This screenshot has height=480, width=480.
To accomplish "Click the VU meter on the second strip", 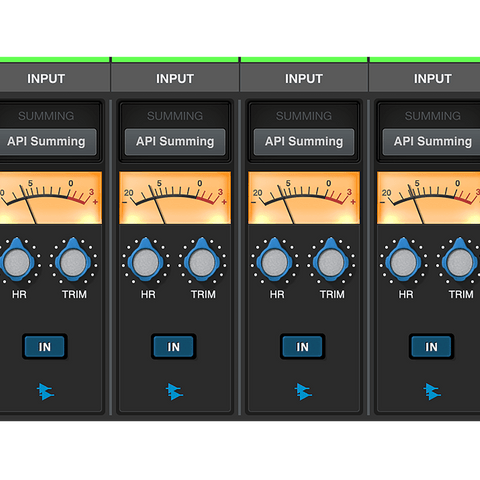I will [x=175, y=198].
